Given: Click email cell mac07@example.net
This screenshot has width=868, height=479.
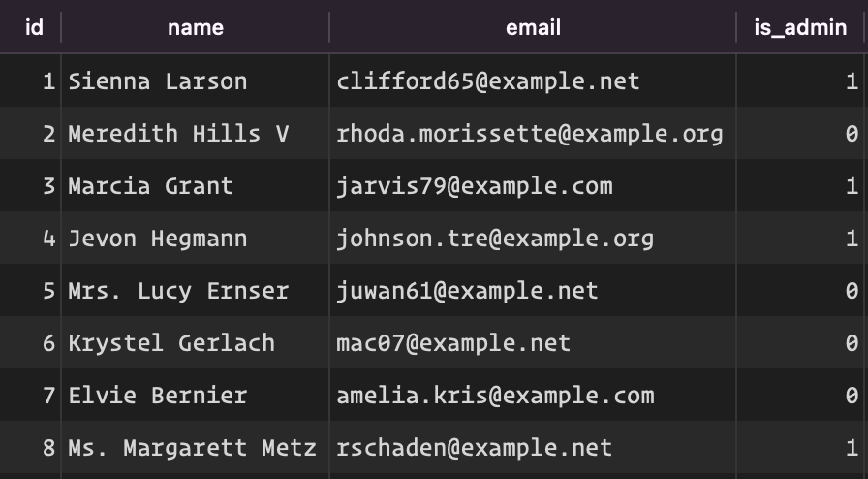Looking at the screenshot, I should pos(533,342).
